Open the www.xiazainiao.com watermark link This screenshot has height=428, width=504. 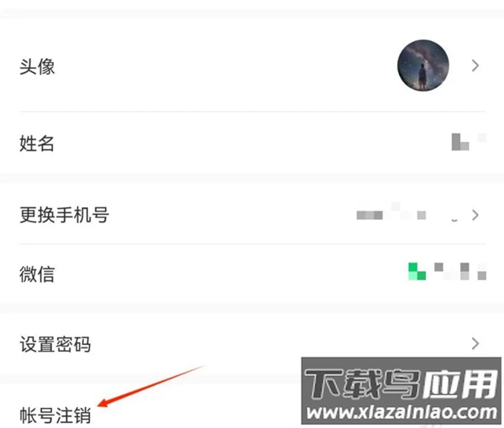[402, 412]
